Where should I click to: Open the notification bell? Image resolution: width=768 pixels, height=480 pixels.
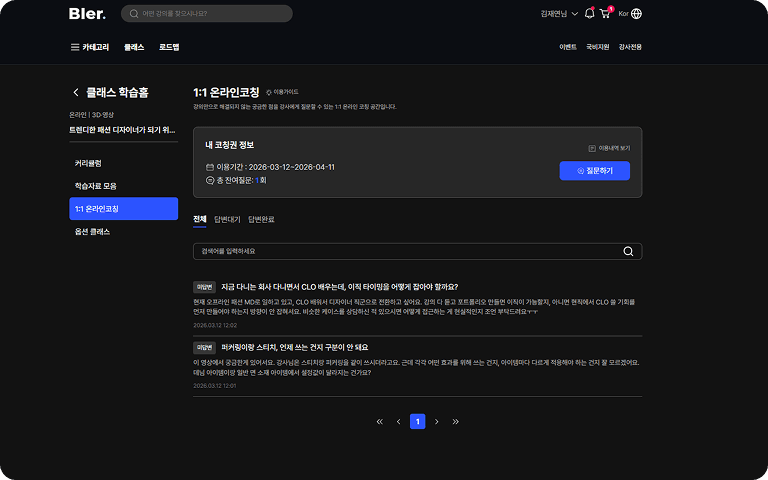(589, 13)
